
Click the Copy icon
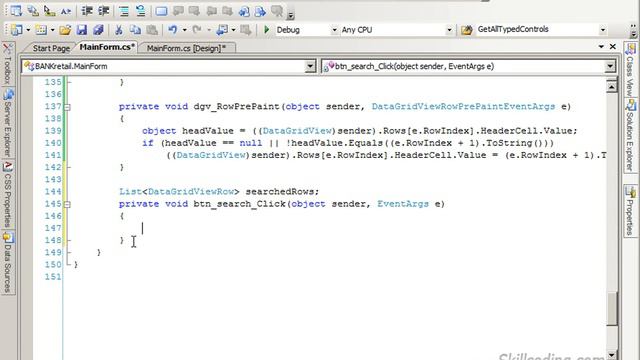coord(135,30)
